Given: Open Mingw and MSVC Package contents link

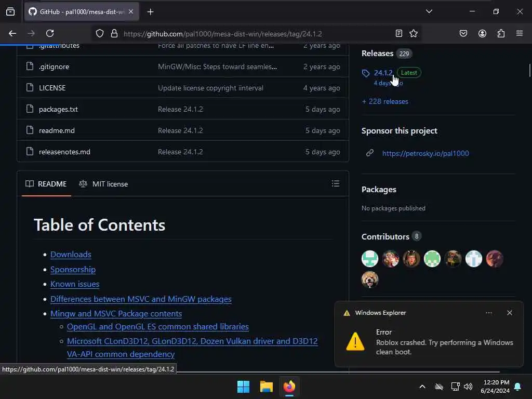Looking at the screenshot, I should click(116, 313).
